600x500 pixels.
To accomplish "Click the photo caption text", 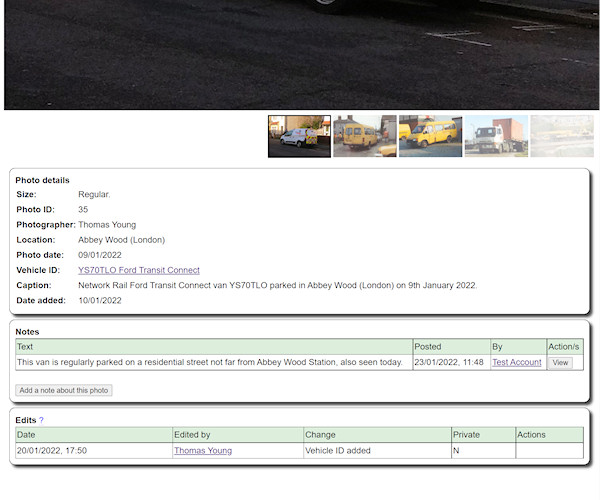I will click(277, 285).
